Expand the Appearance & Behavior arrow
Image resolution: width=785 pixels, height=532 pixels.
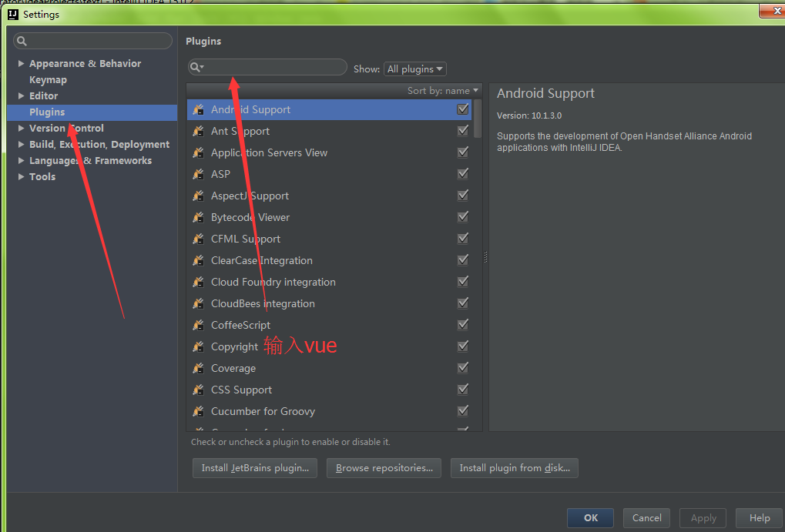point(21,64)
